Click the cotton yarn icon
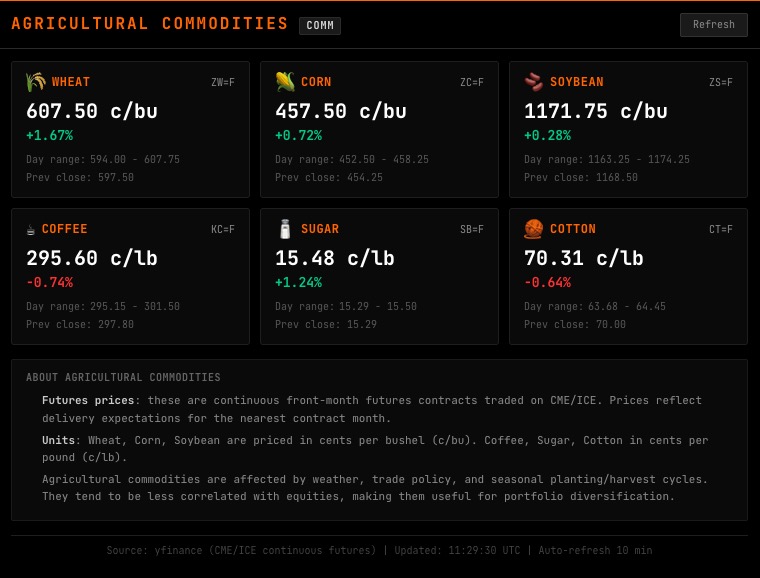Image resolution: width=760 pixels, height=578 pixels. tap(534, 229)
